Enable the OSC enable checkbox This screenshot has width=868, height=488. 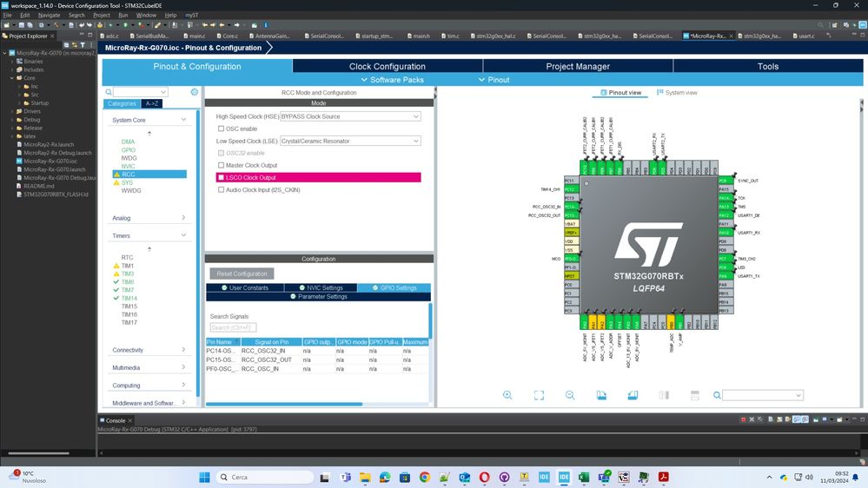221,129
